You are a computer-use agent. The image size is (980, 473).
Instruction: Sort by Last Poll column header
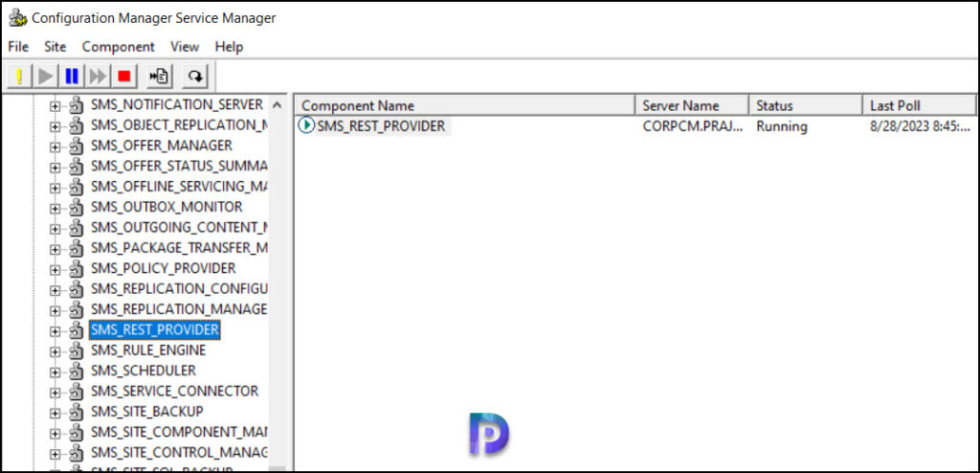(920, 105)
